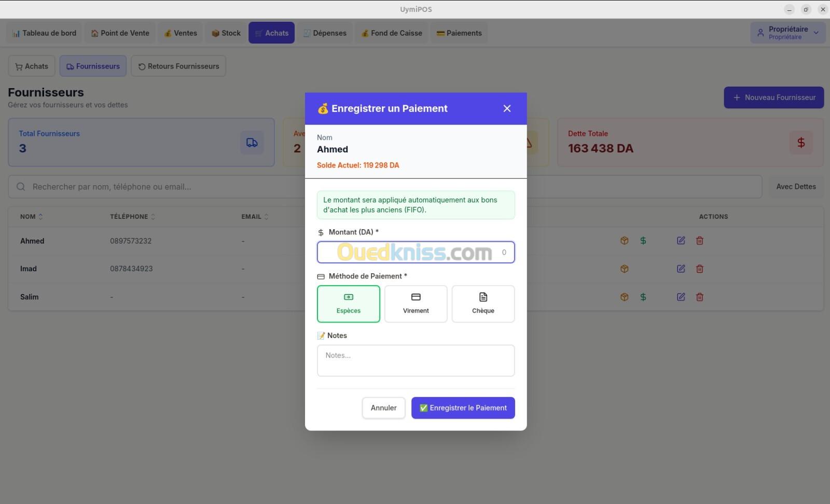
Task: Click the Nouveau Fournisseur button
Action: 773,97
